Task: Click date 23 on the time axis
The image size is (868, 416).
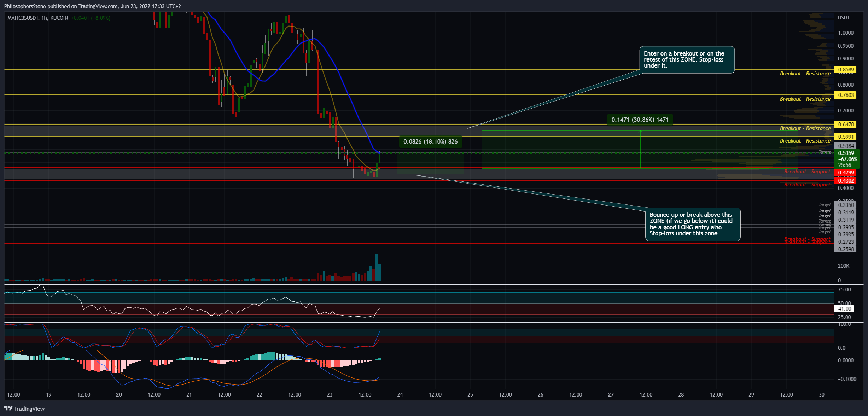Action: 330,395
